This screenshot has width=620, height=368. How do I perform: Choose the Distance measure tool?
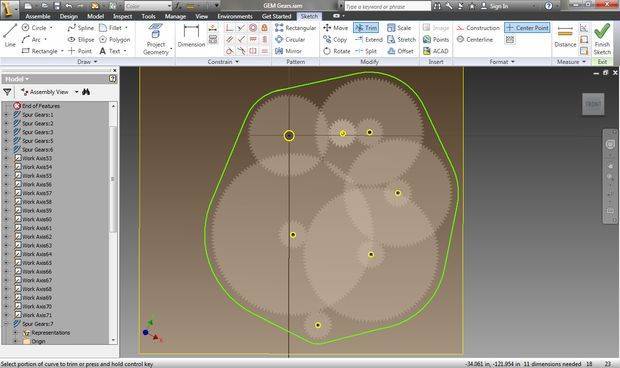coord(565,36)
